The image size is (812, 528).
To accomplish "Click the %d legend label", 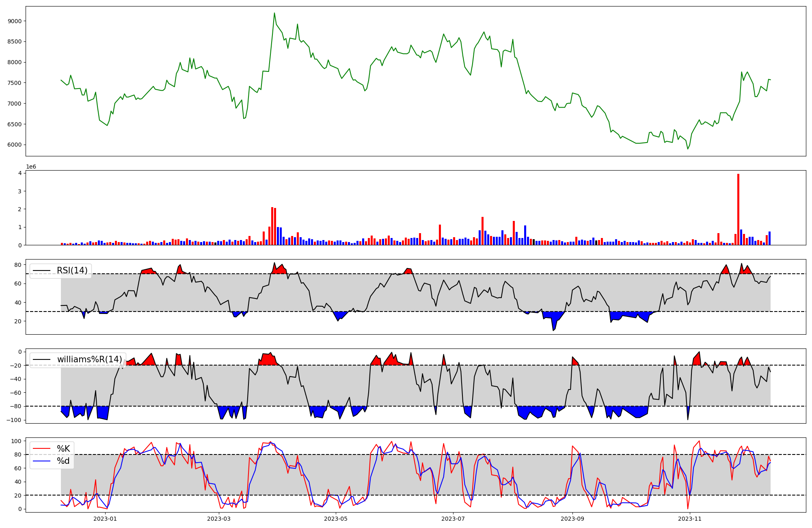I will (x=63, y=461).
